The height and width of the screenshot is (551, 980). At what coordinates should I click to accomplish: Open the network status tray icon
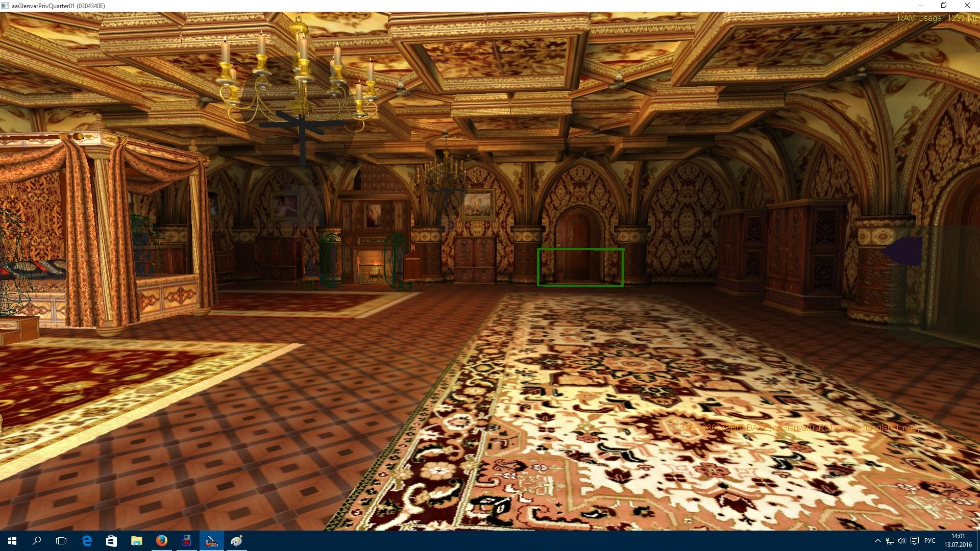890,541
